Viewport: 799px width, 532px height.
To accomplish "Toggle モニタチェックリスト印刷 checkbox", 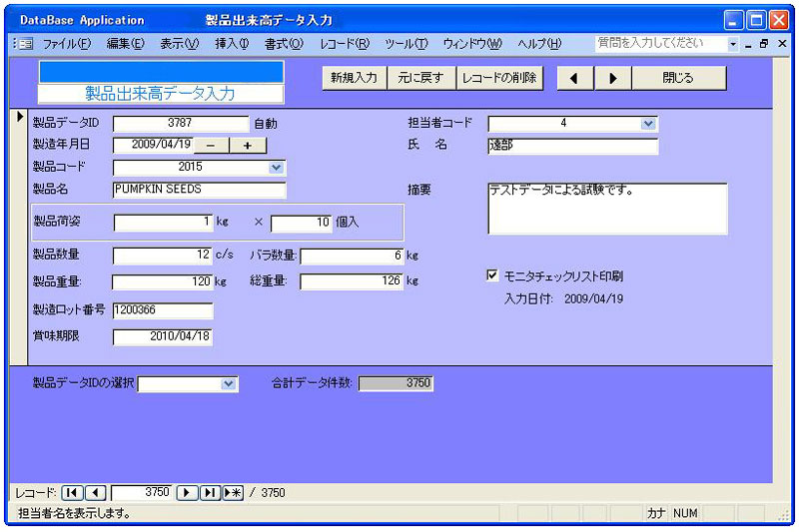I will (x=491, y=275).
